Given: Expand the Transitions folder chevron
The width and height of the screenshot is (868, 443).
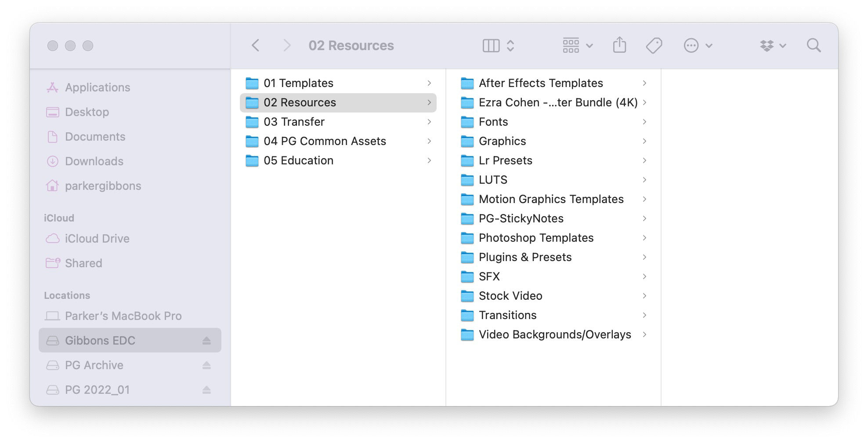Looking at the screenshot, I should pyautogui.click(x=644, y=315).
